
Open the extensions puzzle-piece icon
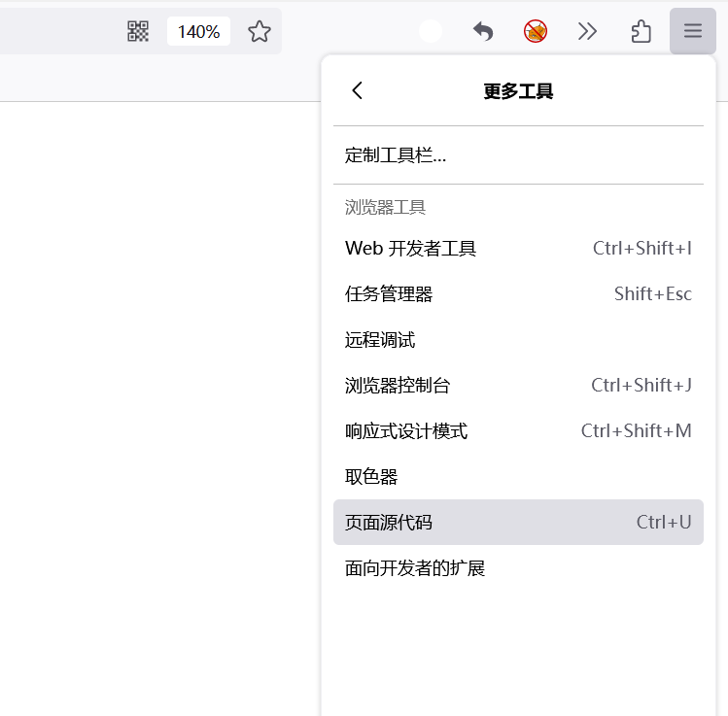tap(641, 31)
